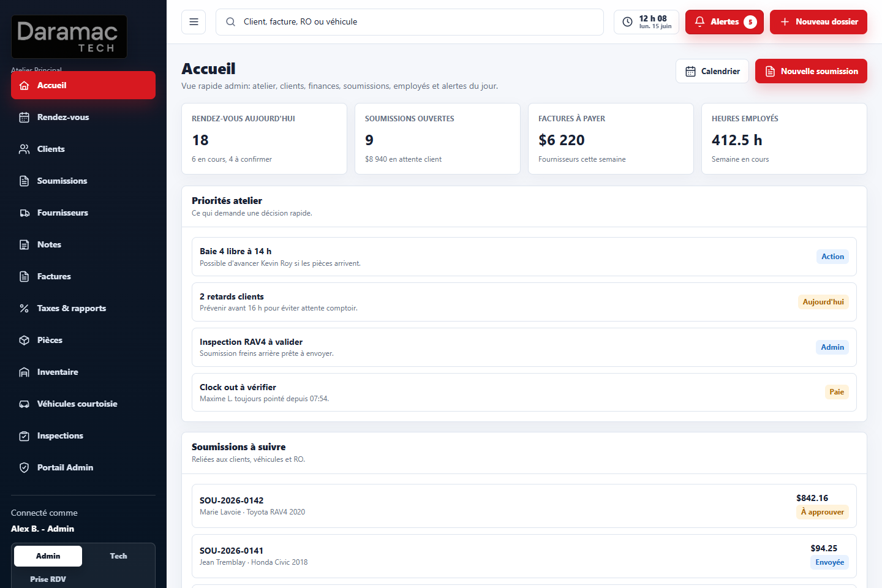Open the hamburger menu button

tap(194, 22)
